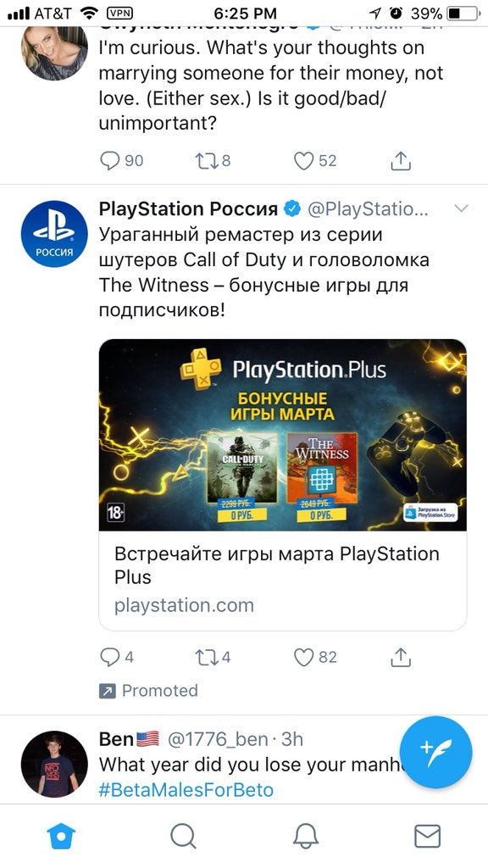Screen dimensions: 488x868
Task: Open the #BetaMalesForBeto hashtag
Action: click(x=186, y=789)
